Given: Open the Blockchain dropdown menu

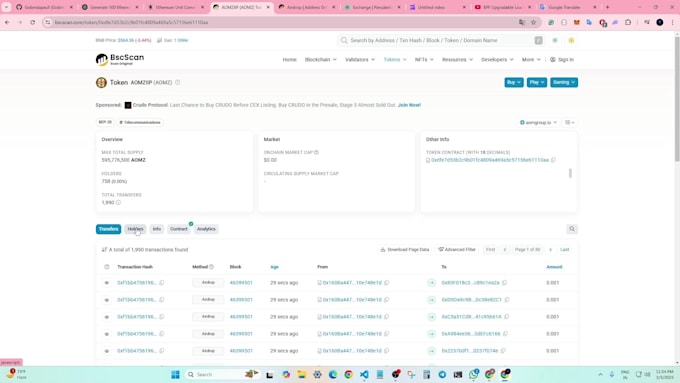Looking at the screenshot, I should pos(320,59).
